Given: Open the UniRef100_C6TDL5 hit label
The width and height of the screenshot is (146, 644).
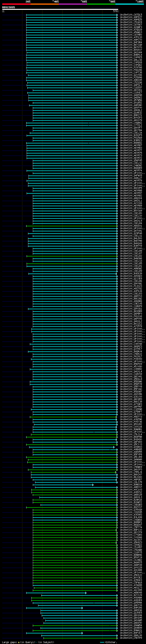Looking at the screenshot, I should [x=131, y=15].
